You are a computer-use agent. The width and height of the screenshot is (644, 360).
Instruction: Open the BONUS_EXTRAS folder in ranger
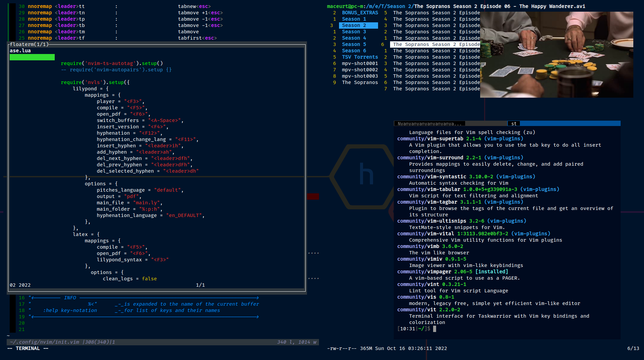(x=360, y=13)
